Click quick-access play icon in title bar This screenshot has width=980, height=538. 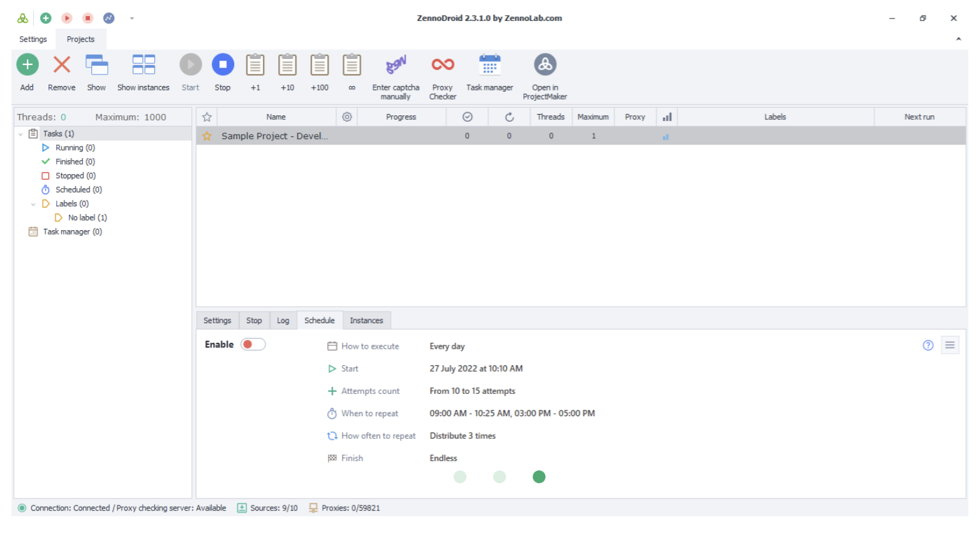click(x=67, y=18)
